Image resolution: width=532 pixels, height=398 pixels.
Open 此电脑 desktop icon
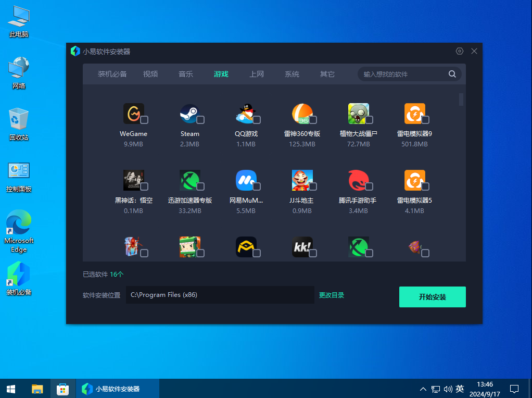pyautogui.click(x=19, y=22)
